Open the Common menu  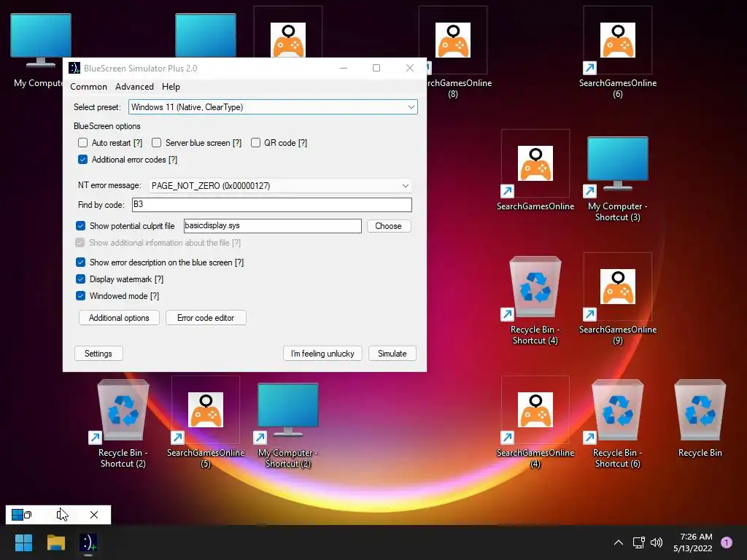88,87
